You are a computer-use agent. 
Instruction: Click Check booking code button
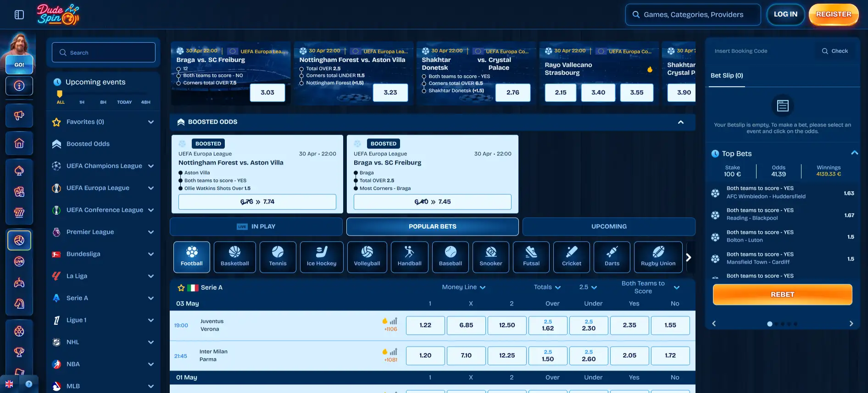(x=835, y=51)
